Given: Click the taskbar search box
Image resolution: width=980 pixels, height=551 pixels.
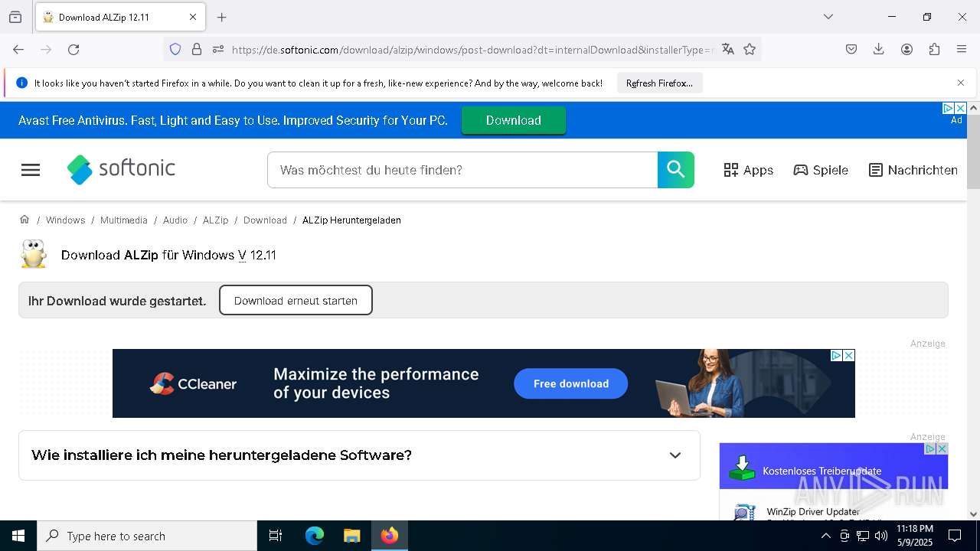Looking at the screenshot, I should (x=147, y=536).
